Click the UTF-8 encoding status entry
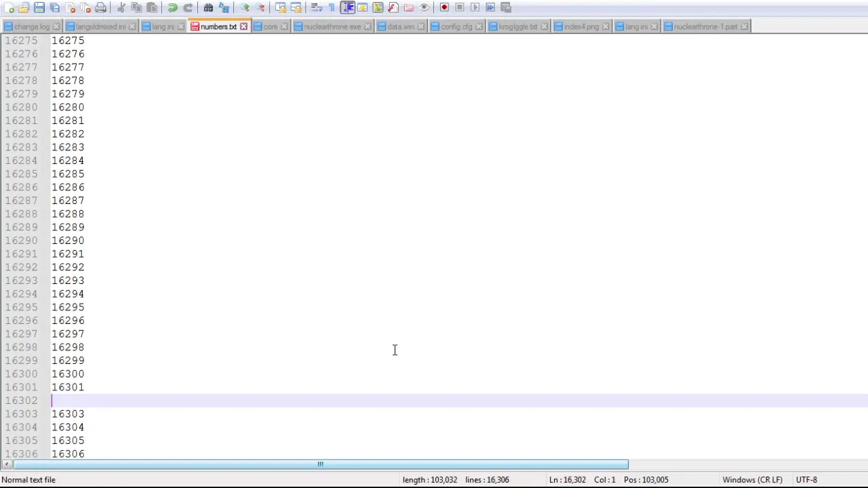868x488 pixels. [x=806, y=480]
